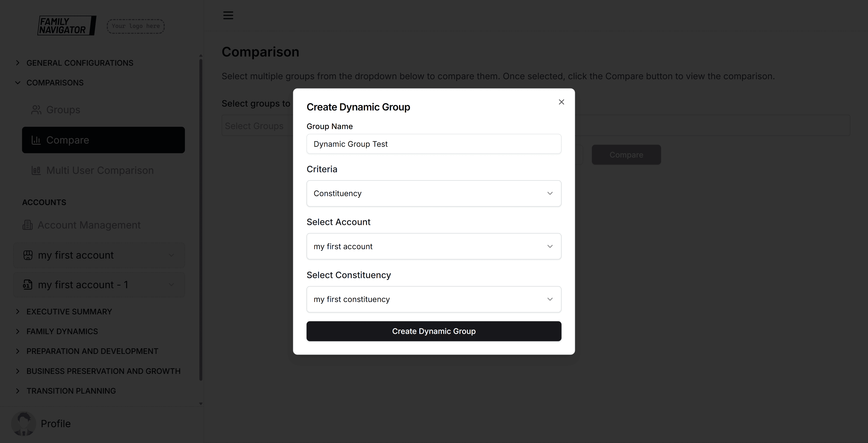Screen dimensions: 868x443
Task: Click the Family Navigator logo
Action: [x=67, y=25]
